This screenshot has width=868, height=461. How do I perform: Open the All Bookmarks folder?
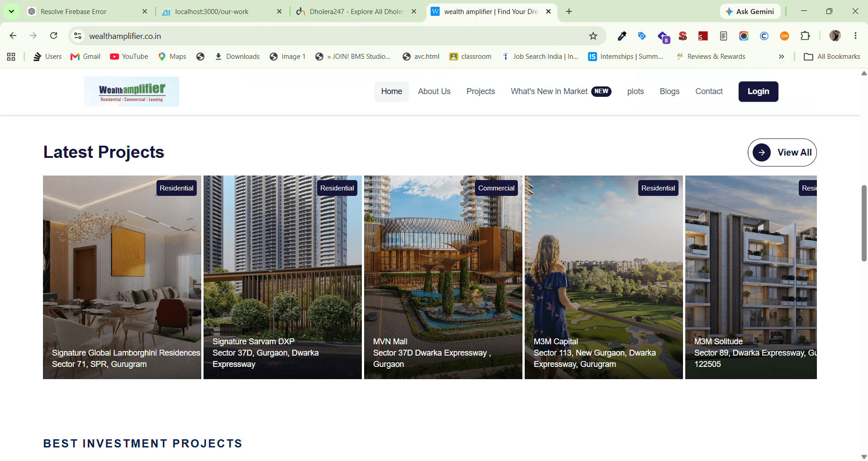click(832, 57)
